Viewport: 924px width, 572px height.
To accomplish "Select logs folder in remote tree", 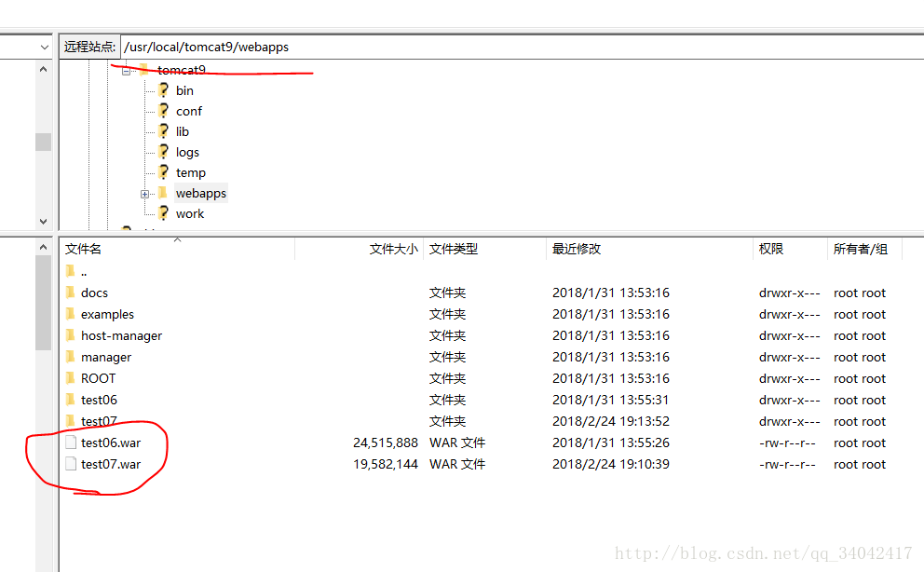I will [187, 153].
